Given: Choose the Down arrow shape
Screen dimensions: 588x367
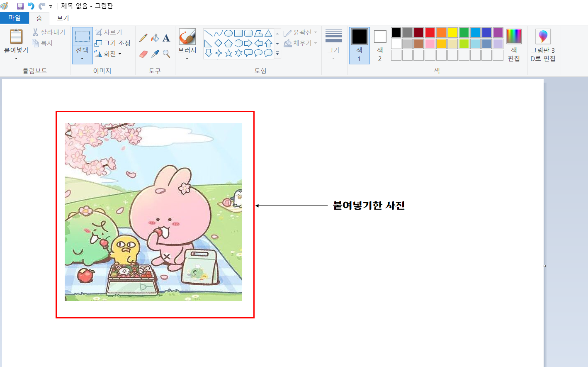Looking at the screenshot, I should coord(209,53).
